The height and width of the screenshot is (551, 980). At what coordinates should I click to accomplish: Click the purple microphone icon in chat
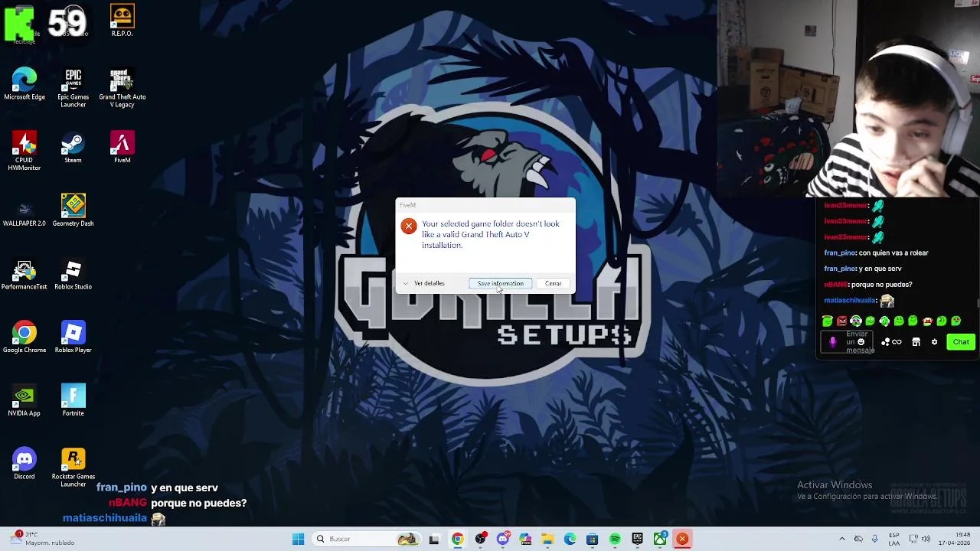click(833, 342)
